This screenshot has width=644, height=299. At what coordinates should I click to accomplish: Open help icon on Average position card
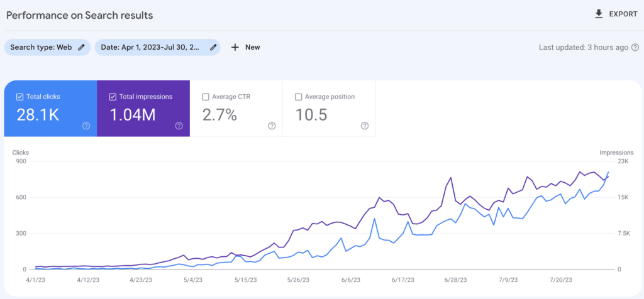coord(365,126)
